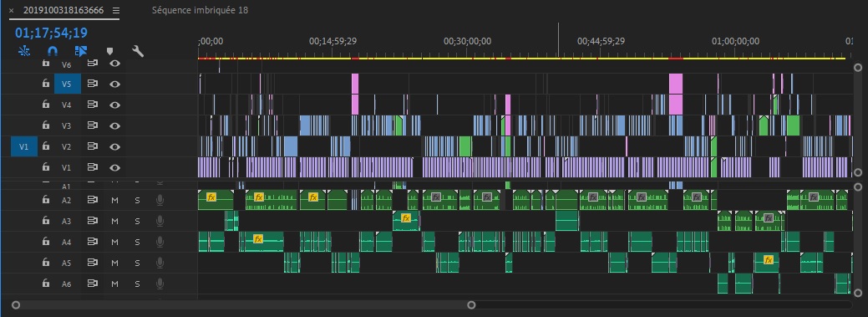Mute audio track A2
The image size is (868, 317).
point(114,200)
